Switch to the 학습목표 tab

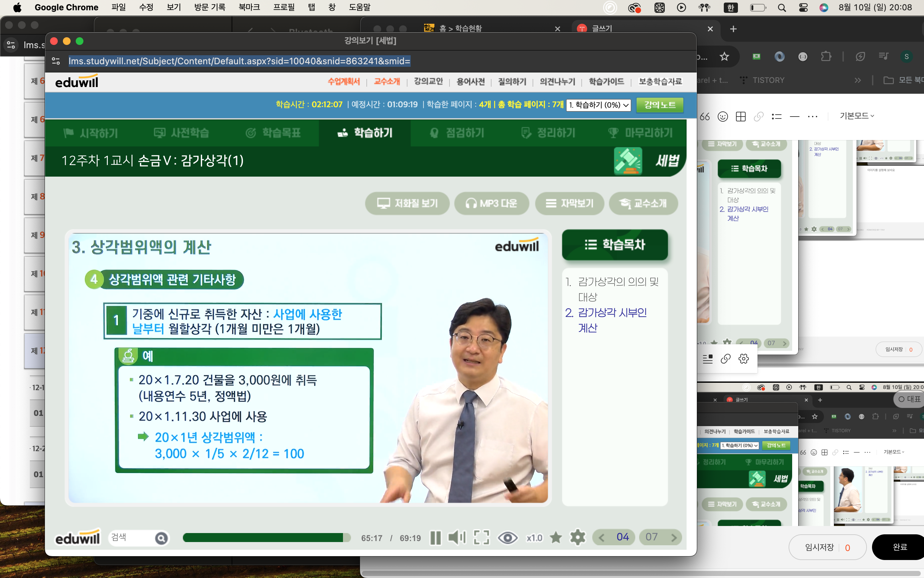coord(273,133)
